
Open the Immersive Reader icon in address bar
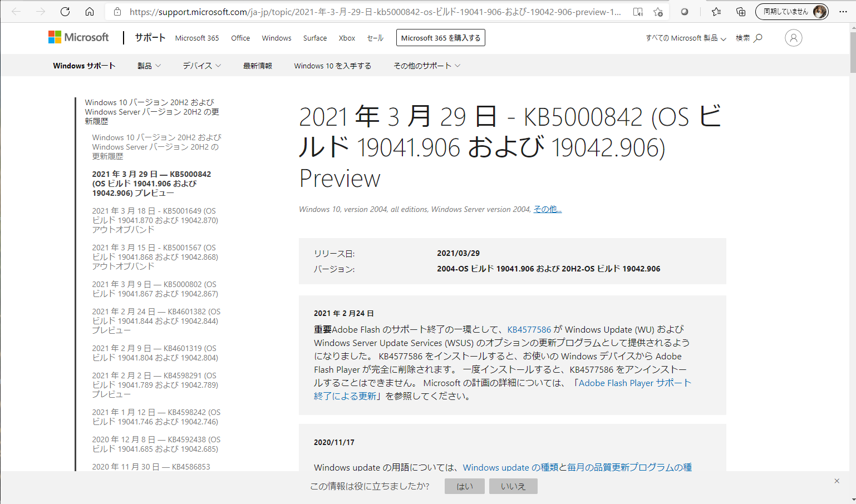pyautogui.click(x=638, y=12)
